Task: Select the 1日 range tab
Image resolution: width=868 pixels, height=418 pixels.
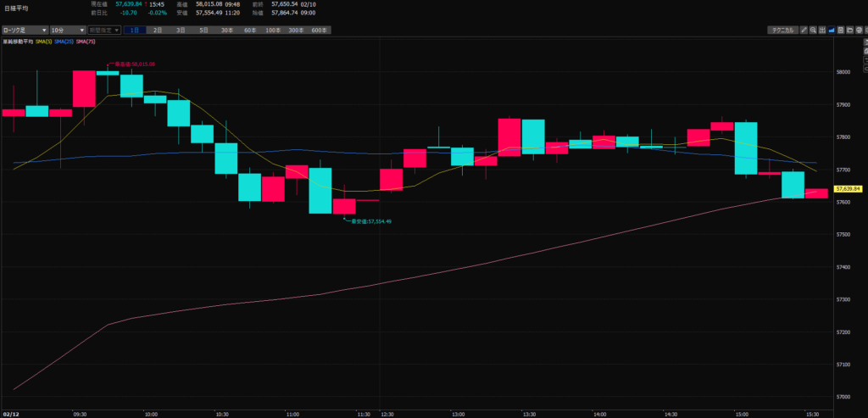Action: coord(135,30)
